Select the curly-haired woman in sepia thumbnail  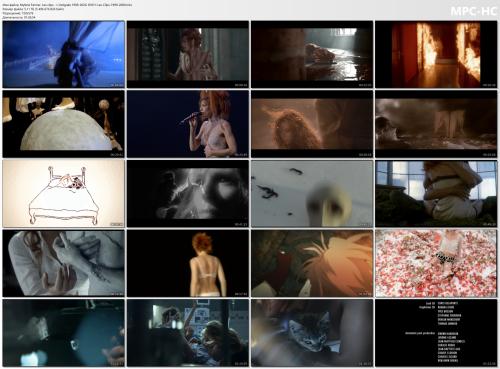(312, 124)
